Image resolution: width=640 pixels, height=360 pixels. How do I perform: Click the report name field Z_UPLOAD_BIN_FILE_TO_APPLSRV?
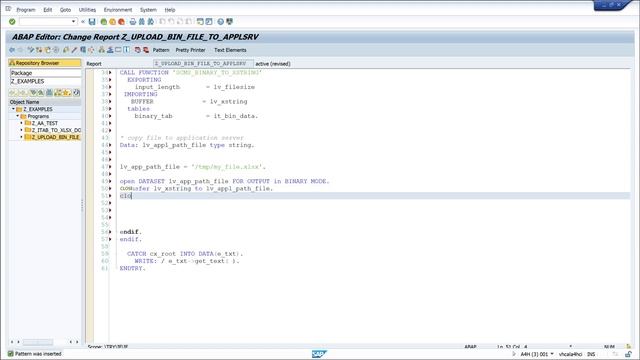203,64
